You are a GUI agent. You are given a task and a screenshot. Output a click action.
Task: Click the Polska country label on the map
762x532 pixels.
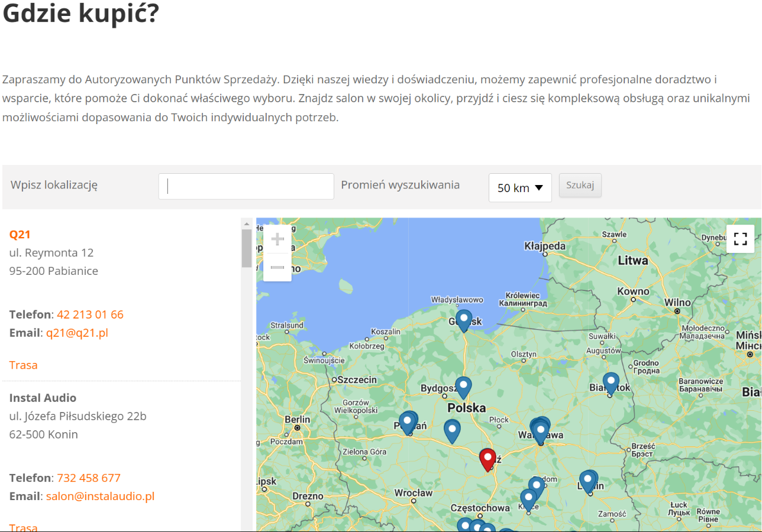[467, 408]
